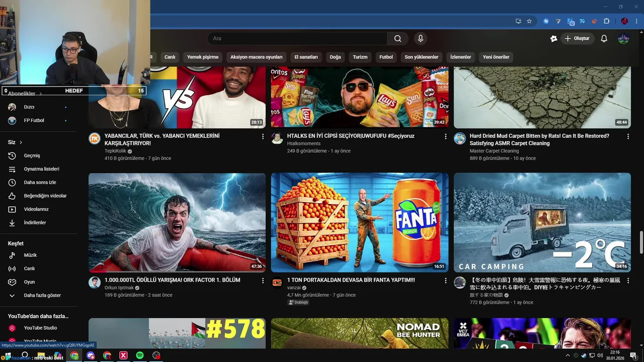Image resolution: width=644 pixels, height=362 pixels.
Task: Select the Yemek pişirme filter chip
Action: coord(203,57)
